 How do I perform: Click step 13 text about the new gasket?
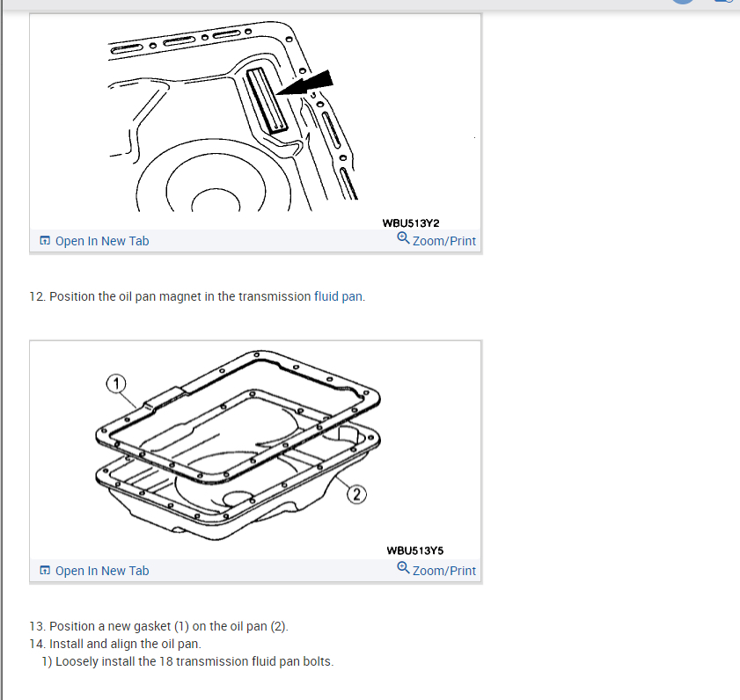[x=158, y=626]
